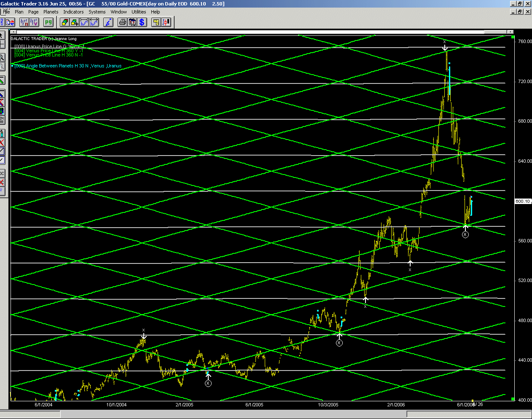Click the candlestick chart toolbar icon

(x=166, y=22)
